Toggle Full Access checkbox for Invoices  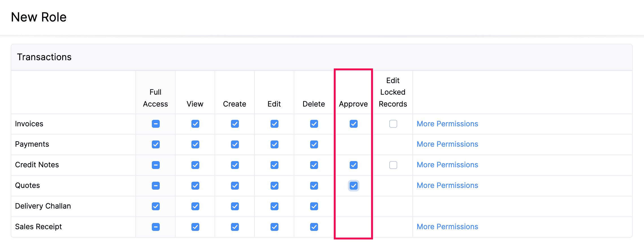pyautogui.click(x=156, y=124)
